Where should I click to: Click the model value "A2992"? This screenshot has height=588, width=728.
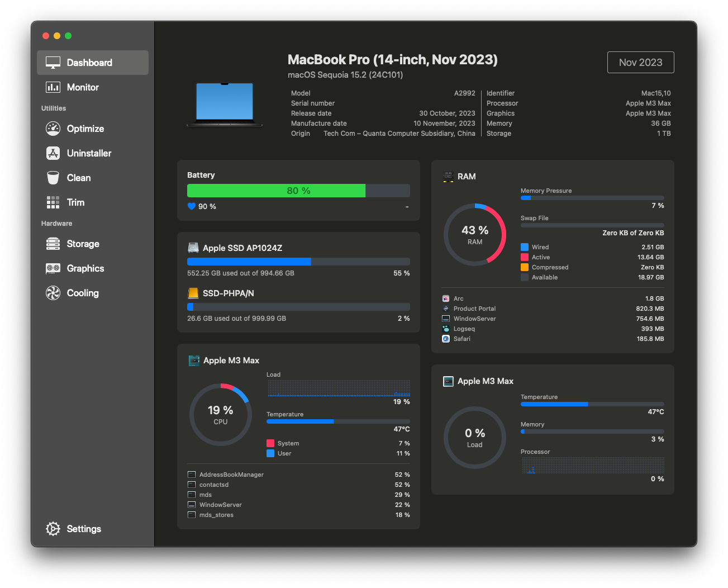point(465,93)
